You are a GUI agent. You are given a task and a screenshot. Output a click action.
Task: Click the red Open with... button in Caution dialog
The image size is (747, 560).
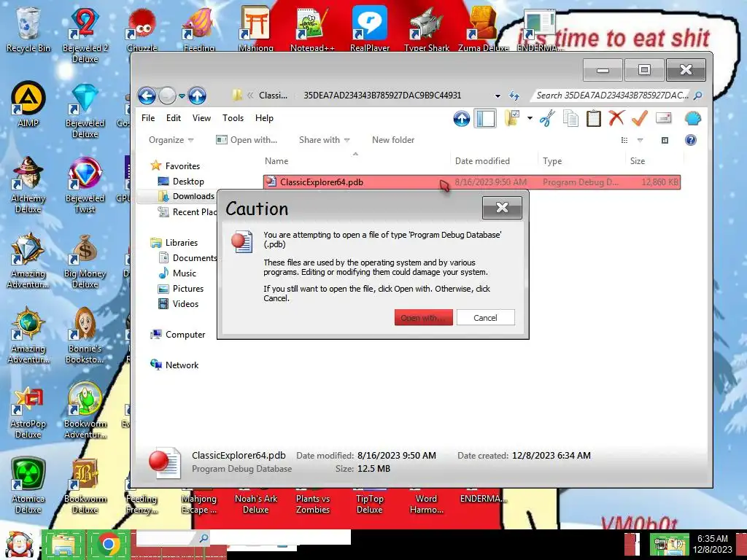point(424,318)
